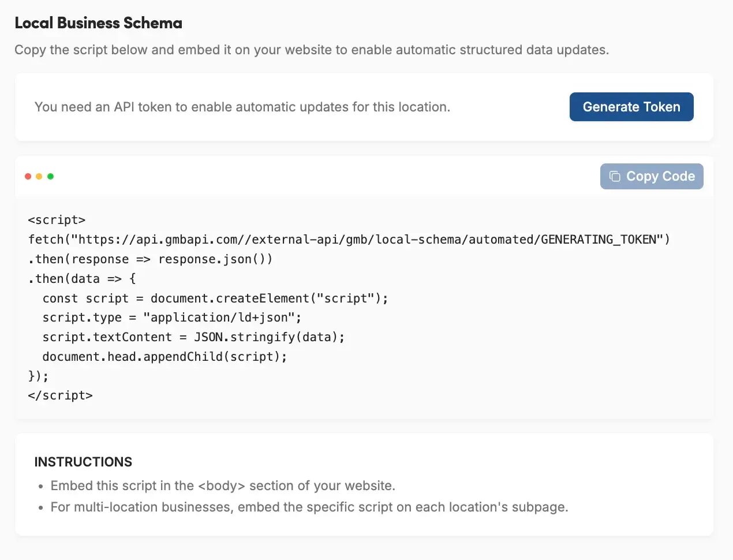Click the line ".then(response => response.json())"
The height and width of the screenshot is (560, 733).
pyautogui.click(x=150, y=259)
